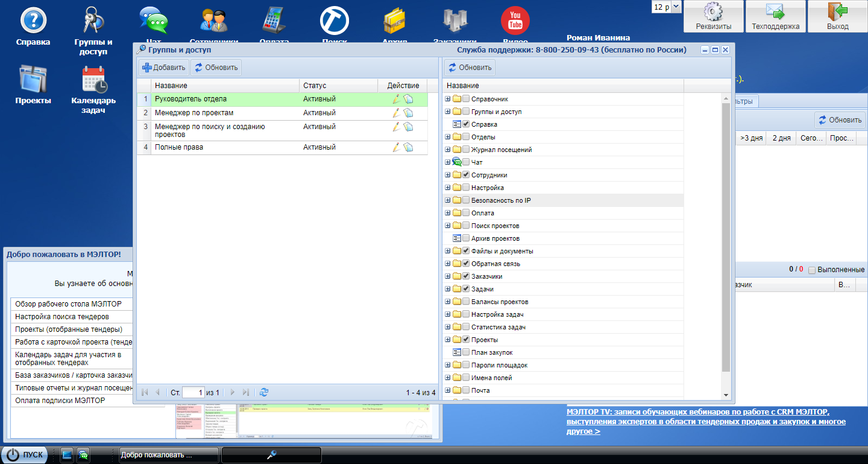868x464 pixels.
Task: Click edit pencil for Руководитель отдела
Action: [x=396, y=99]
